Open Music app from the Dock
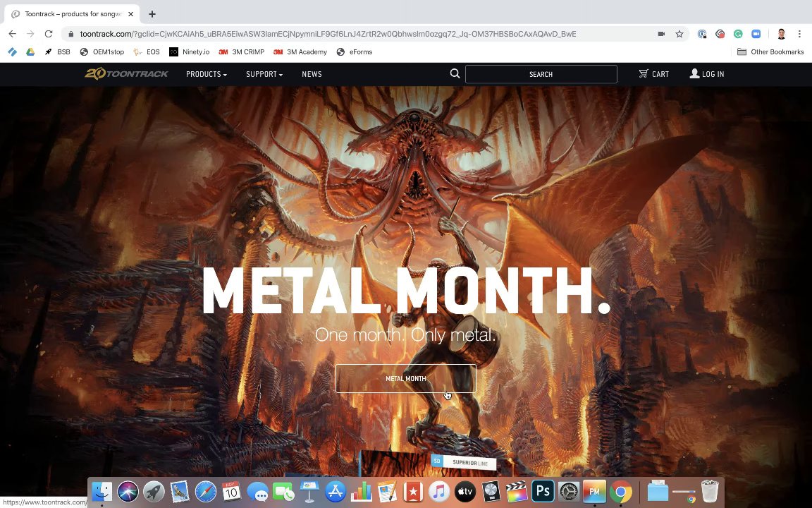The height and width of the screenshot is (508, 812). pyautogui.click(x=438, y=491)
